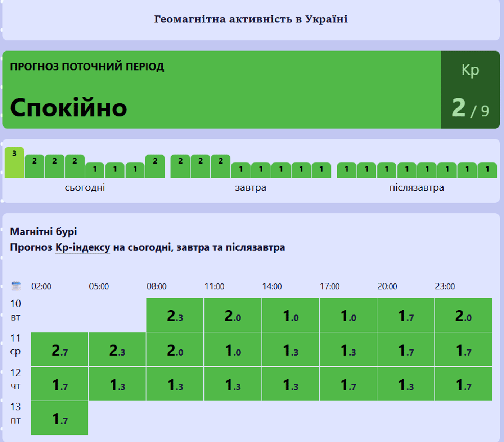Viewport: 504px width, 442px height.
Task: Click the 2.7 cell for Wednesday 02:00
Action: tap(59, 349)
